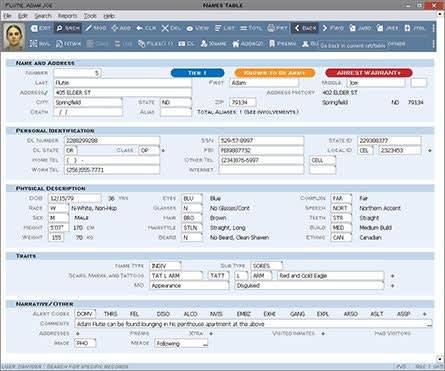Click the Eyes code field BLU
445x371 pixels.
click(192, 198)
